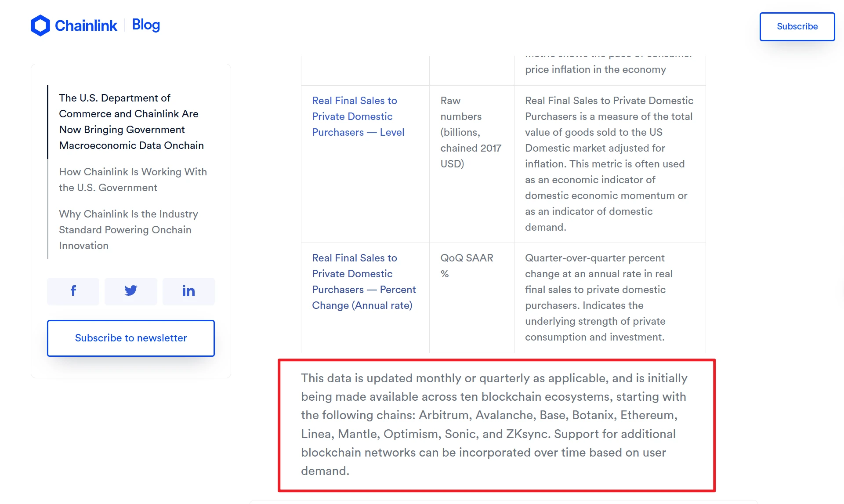The image size is (844, 504).
Task: Select 'How Chainlink Is Working With the U.S. Government'
Action: 133,180
